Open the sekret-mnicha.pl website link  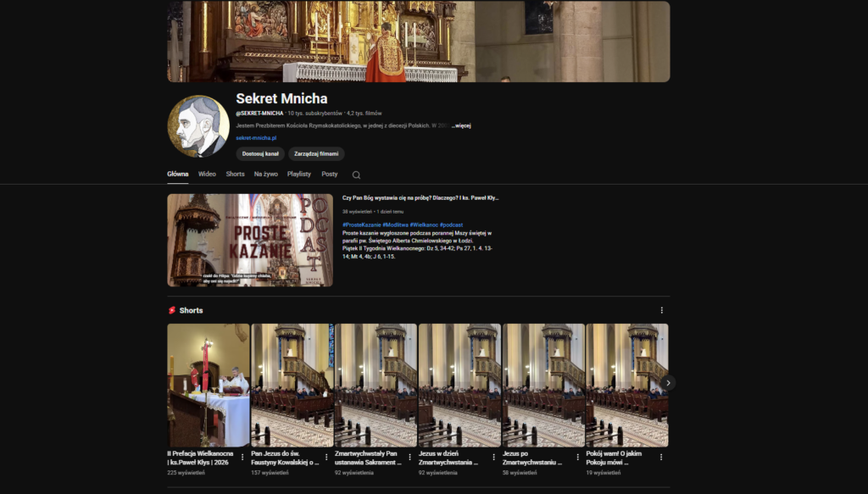click(x=256, y=137)
